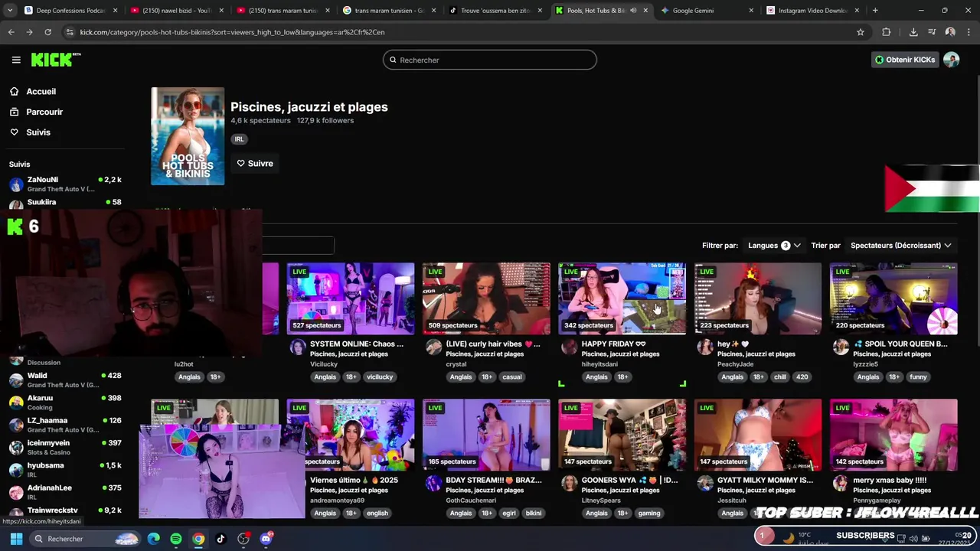
Task: Click the gaming tag under LitneySpears
Action: 649,513
